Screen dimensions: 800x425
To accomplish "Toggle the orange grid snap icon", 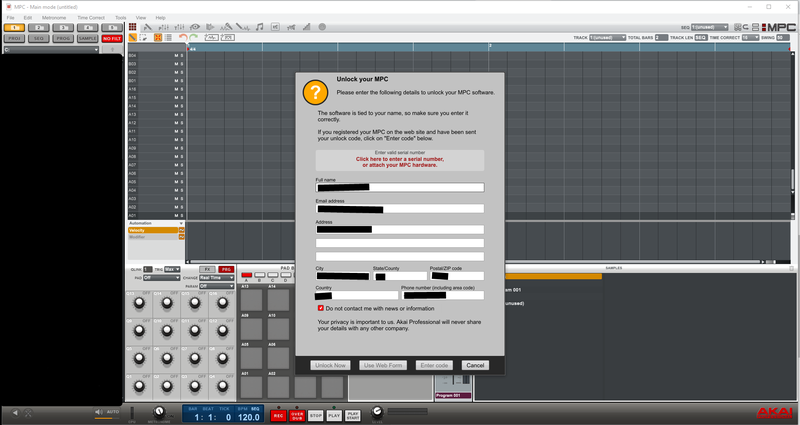I will 158,37.
